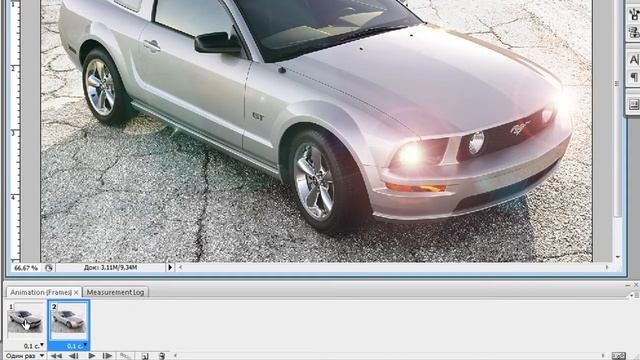The width and height of the screenshot is (640, 360).
Task: Delete the selected frame with trash icon
Action: point(162,356)
